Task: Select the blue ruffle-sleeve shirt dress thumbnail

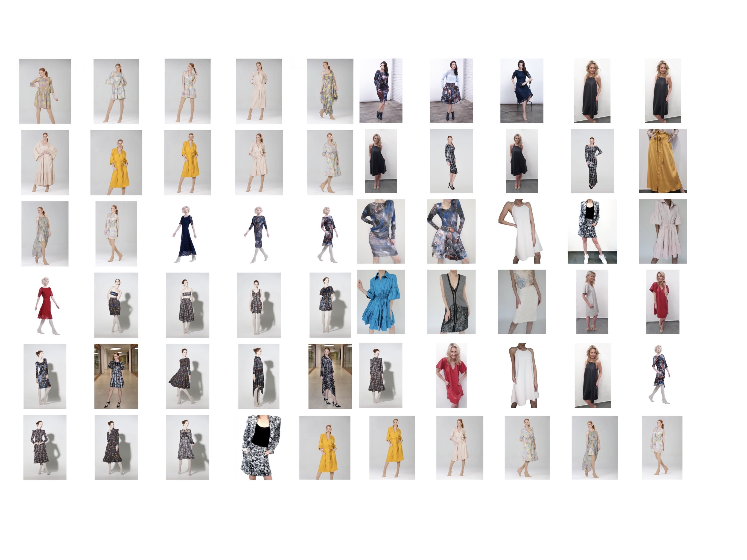Action: click(x=381, y=302)
